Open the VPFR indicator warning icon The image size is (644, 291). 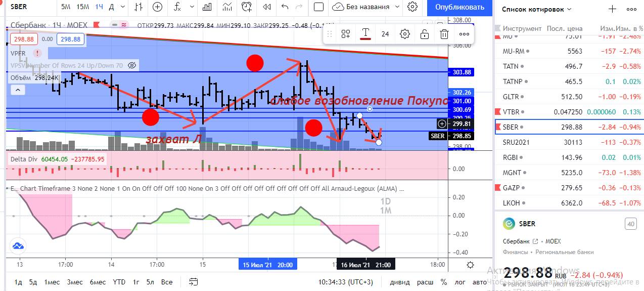coord(37,53)
